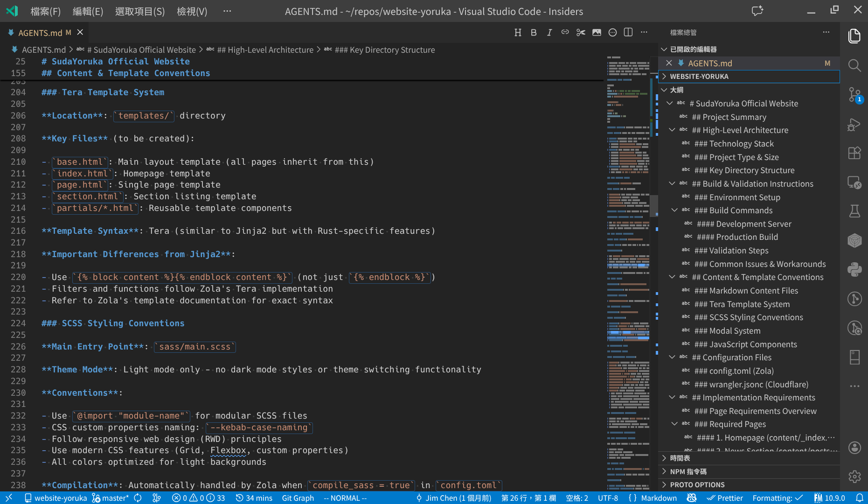Open the Python icon panel in activity bar

pos(854,270)
